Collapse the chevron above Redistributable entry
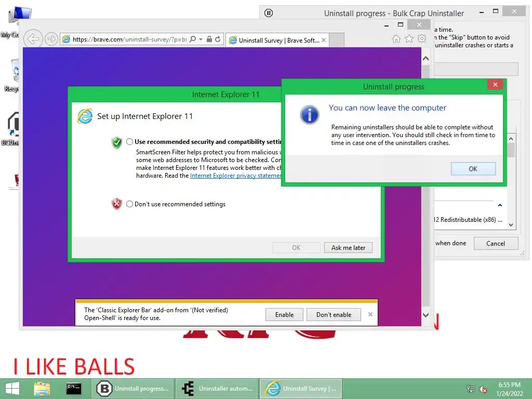This screenshot has width=532, height=399. (500, 205)
